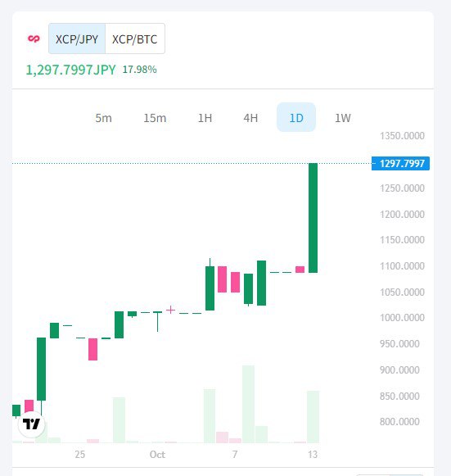Click the tallest green volume bar
This screenshot has height=476, width=451.
click(248, 404)
